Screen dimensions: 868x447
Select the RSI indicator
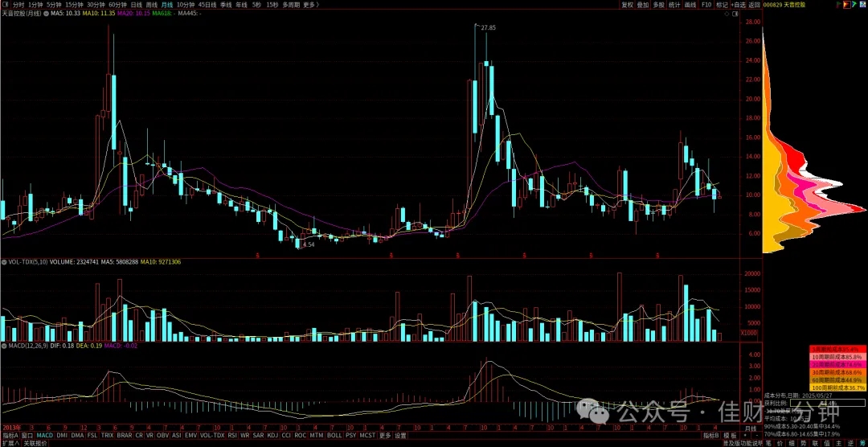click(232, 436)
